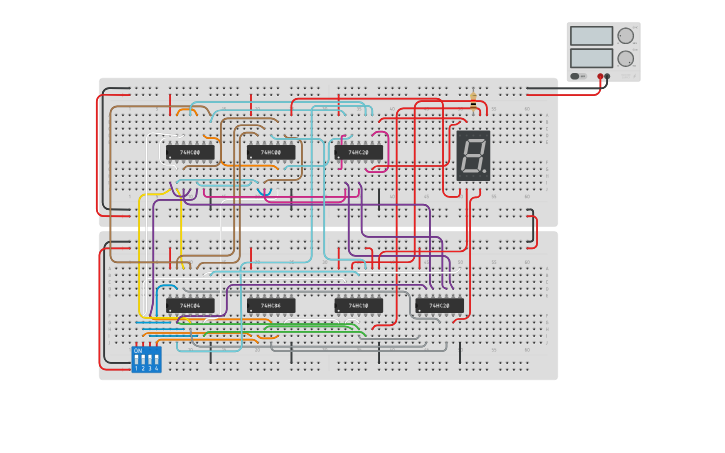The image size is (725, 453).
Task: Select the seven-segment display component
Action: pyautogui.click(x=473, y=156)
